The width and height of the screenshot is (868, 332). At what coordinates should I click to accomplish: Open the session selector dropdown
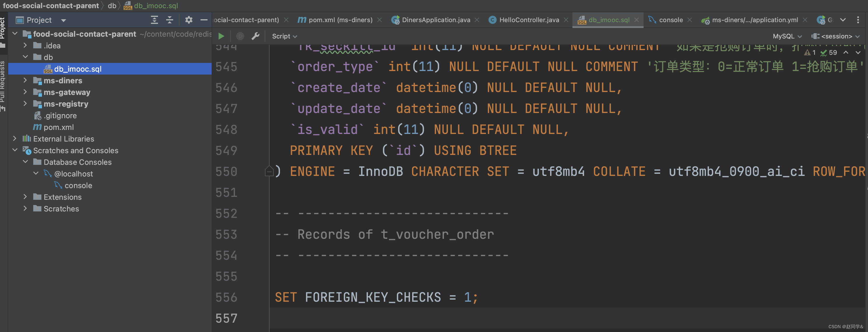click(836, 36)
